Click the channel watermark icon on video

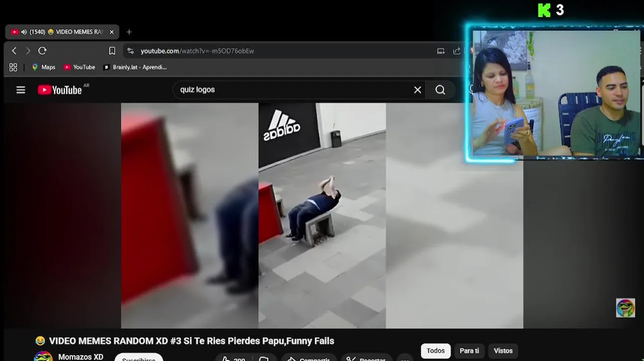[625, 308]
